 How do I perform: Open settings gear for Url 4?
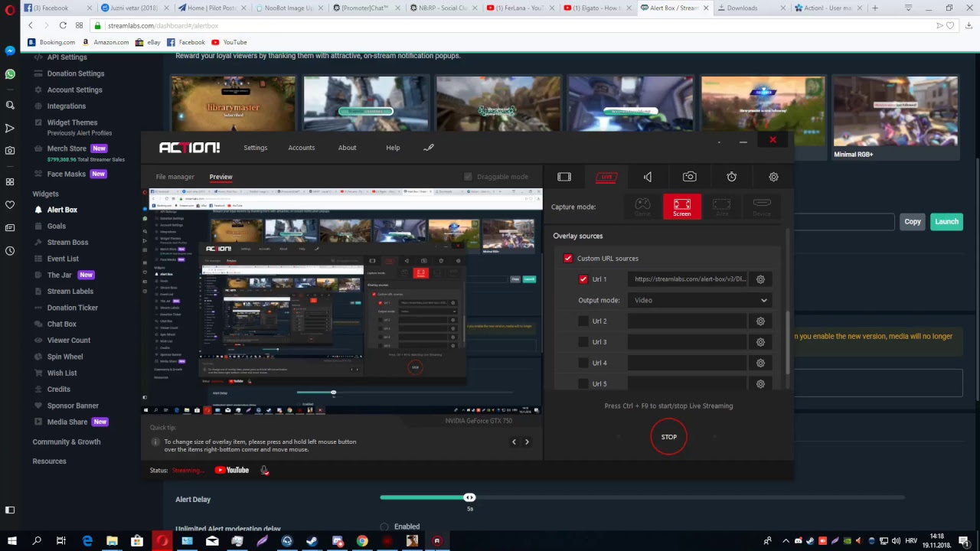(x=760, y=363)
